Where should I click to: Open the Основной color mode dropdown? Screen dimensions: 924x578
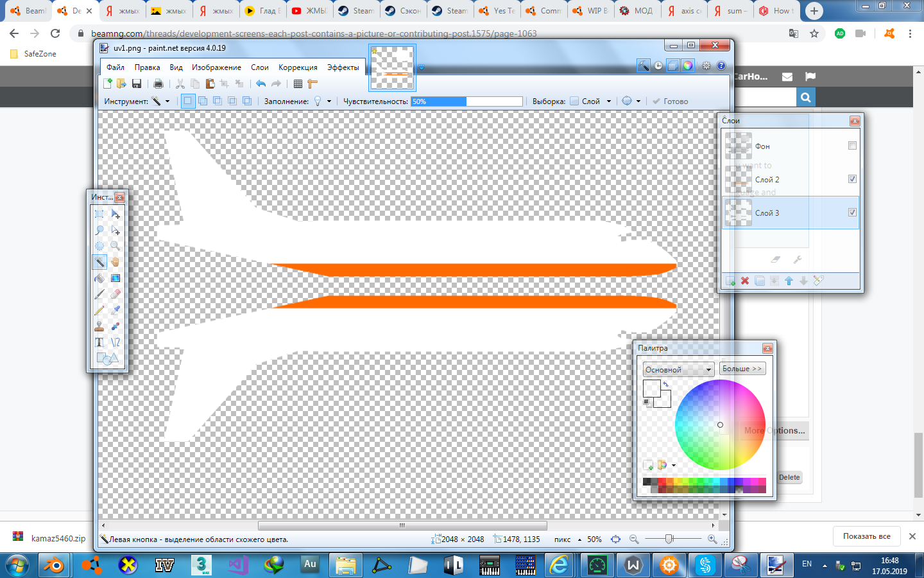[x=679, y=370]
